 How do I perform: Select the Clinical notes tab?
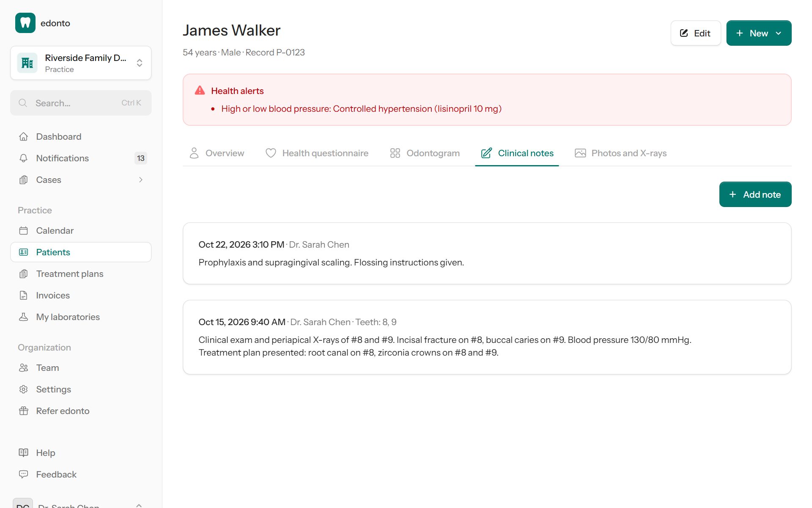click(517, 153)
